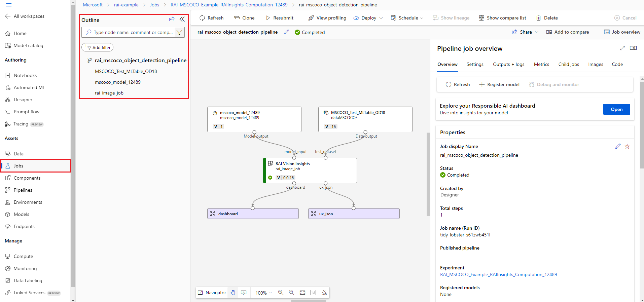This screenshot has width=644, height=302.
Task: Open the RAI_MSCOCO experiment link
Action: pos(498,274)
